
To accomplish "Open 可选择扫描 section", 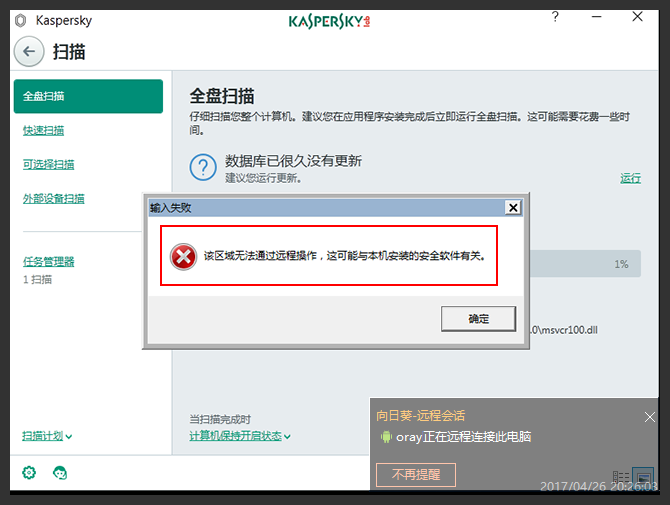I will tap(49, 164).
